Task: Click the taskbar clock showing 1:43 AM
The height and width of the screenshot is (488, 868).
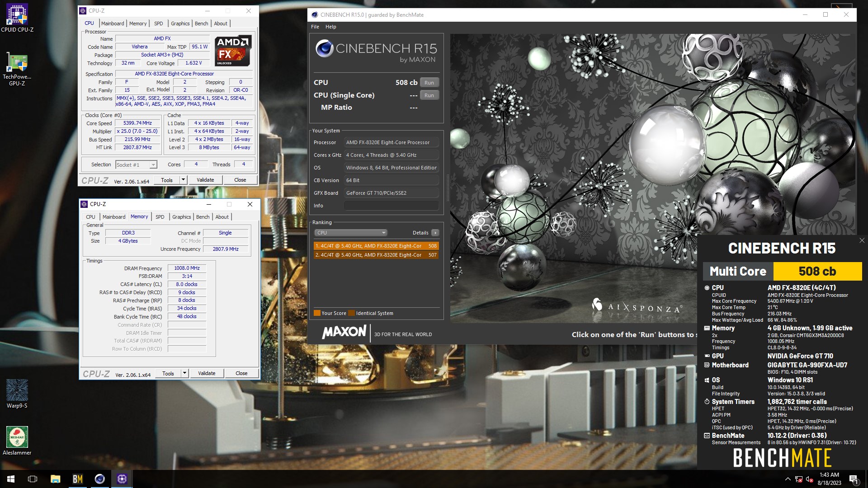Action: coord(829,479)
